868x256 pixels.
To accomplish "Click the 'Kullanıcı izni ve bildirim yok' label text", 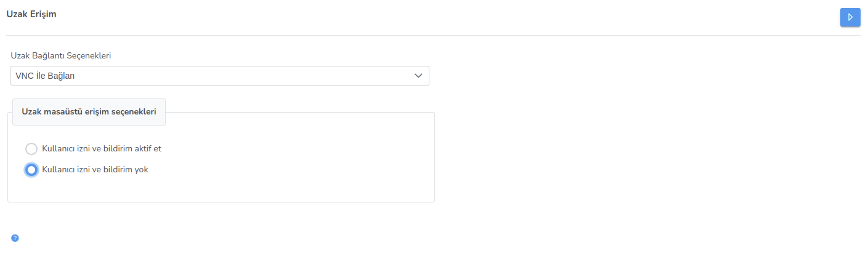I will point(94,170).
